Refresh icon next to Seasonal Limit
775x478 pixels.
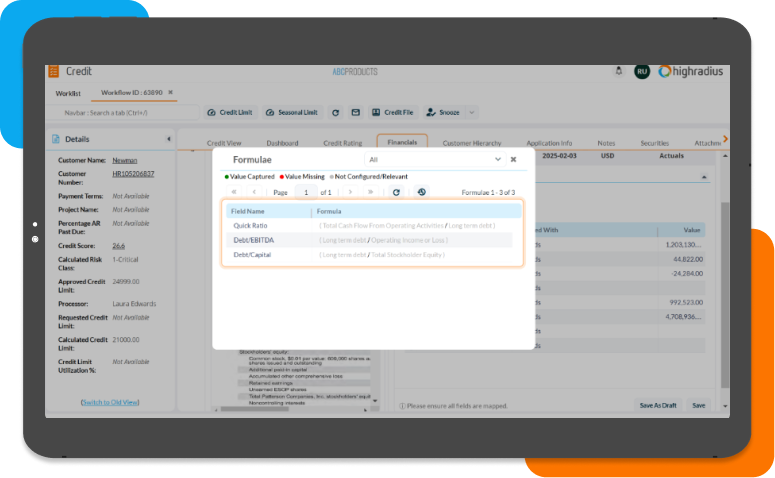(x=335, y=113)
